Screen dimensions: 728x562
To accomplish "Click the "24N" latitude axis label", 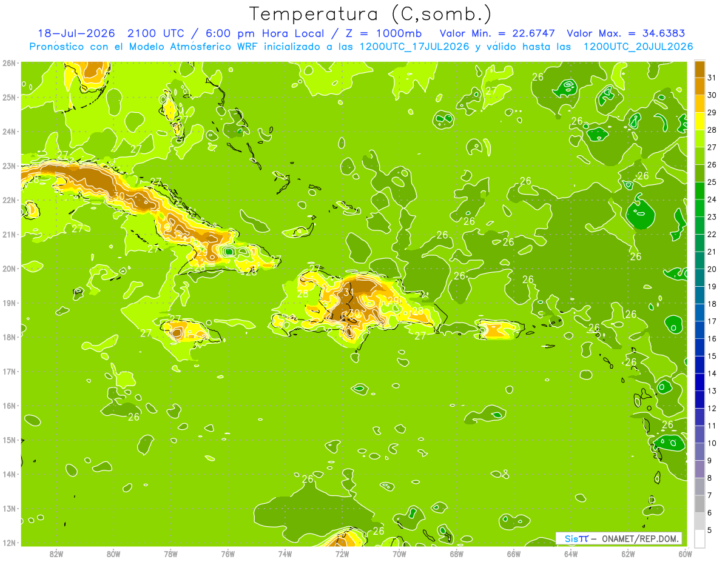I will tap(9, 131).
